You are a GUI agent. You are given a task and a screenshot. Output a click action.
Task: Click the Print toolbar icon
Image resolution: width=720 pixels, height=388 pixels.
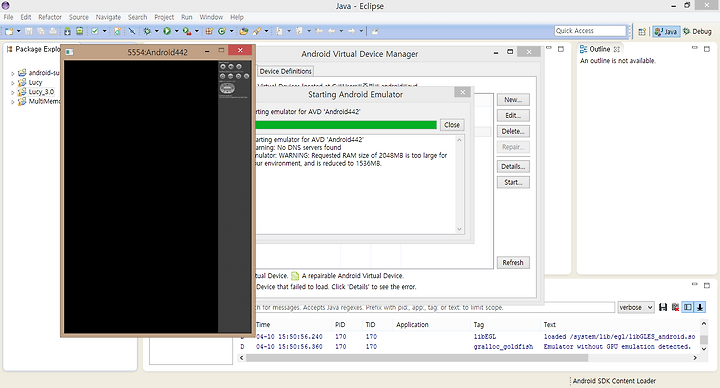(x=53, y=31)
